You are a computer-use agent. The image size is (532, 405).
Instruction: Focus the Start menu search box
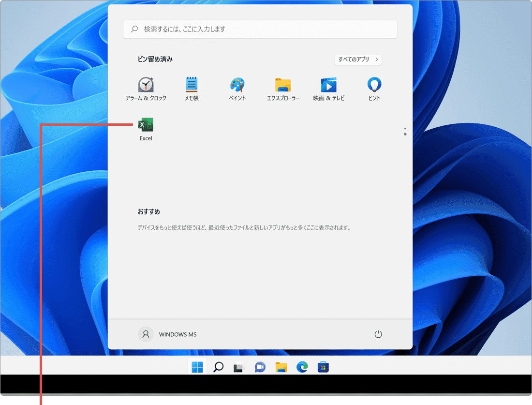pos(260,29)
